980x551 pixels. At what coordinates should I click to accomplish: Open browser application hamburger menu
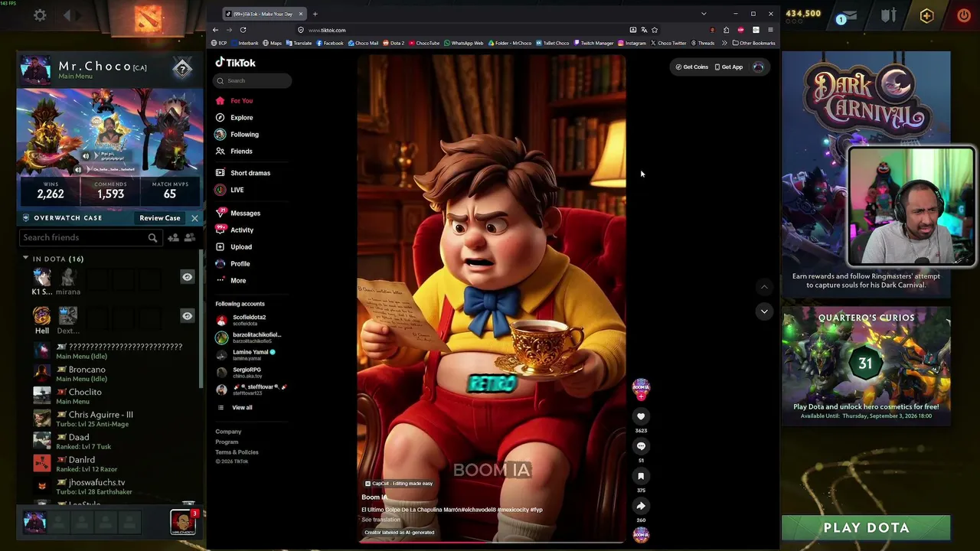pyautogui.click(x=770, y=30)
